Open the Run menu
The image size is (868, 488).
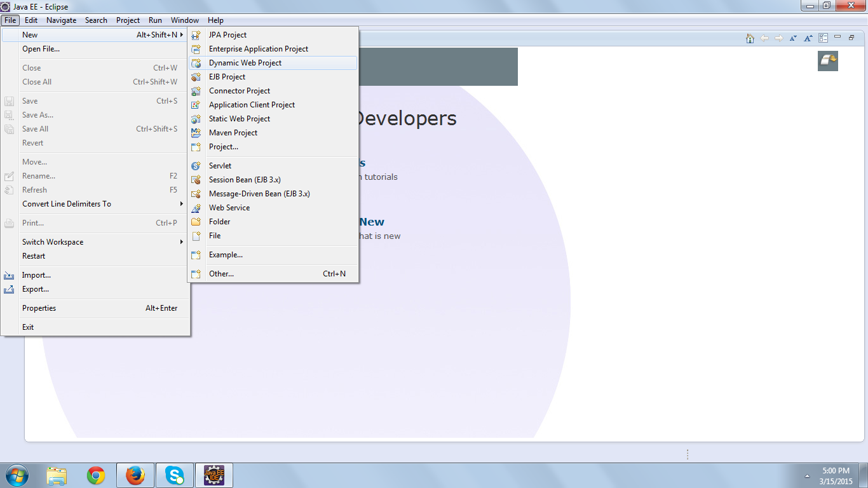tap(155, 20)
